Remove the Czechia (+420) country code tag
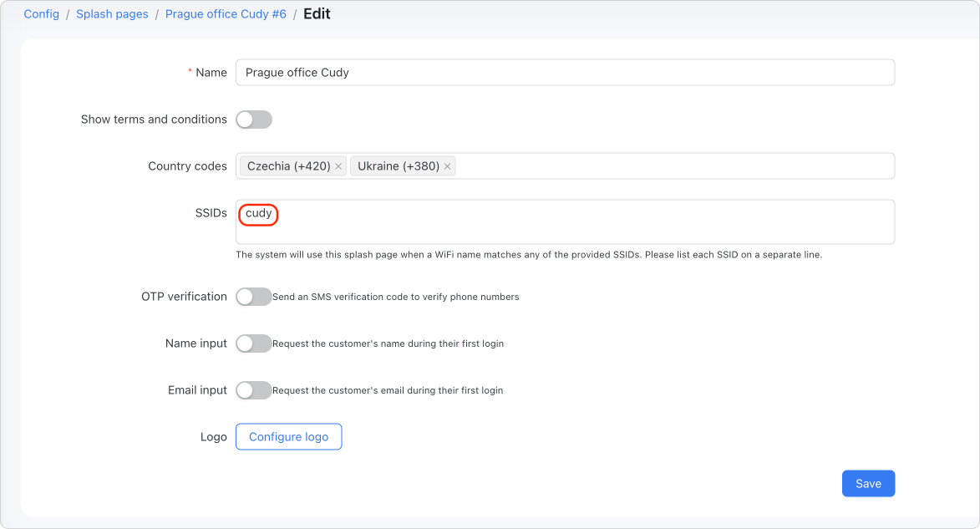The width and height of the screenshot is (980, 529). [338, 165]
